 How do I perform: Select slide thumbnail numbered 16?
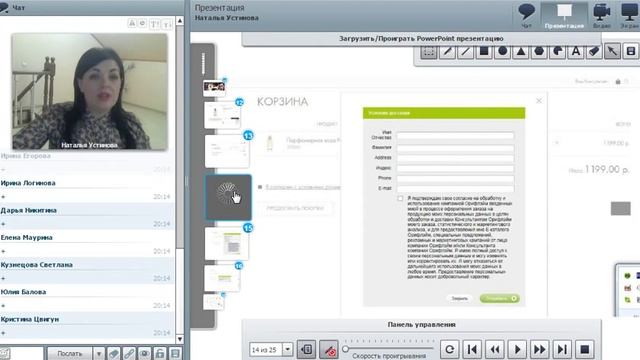click(222, 278)
